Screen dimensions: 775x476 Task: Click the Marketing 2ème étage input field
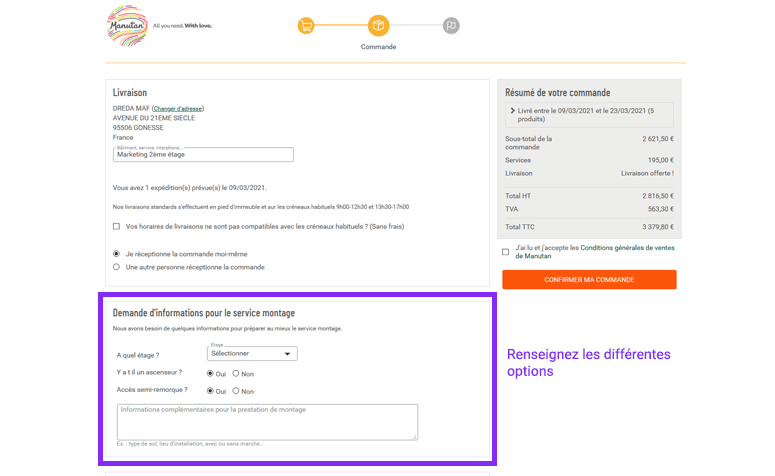point(203,155)
